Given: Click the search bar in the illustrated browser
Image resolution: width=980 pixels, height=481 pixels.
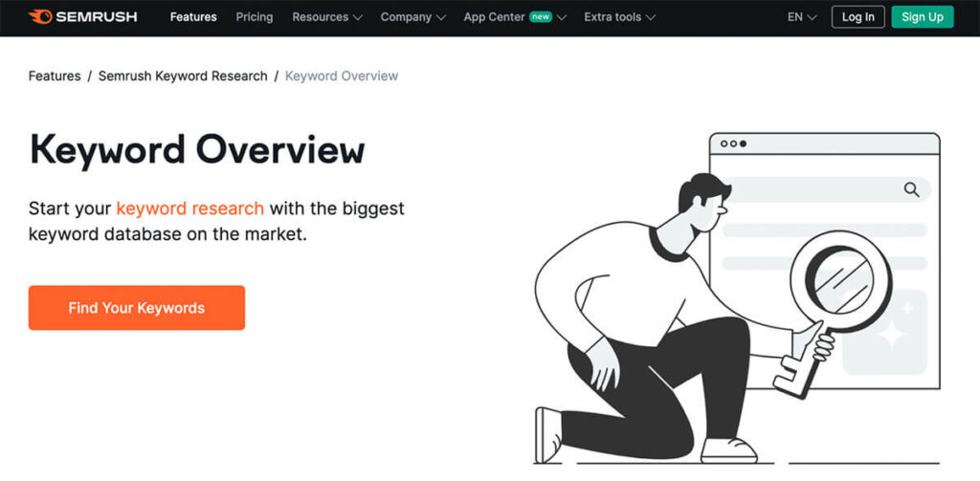Looking at the screenshot, I should (813, 189).
